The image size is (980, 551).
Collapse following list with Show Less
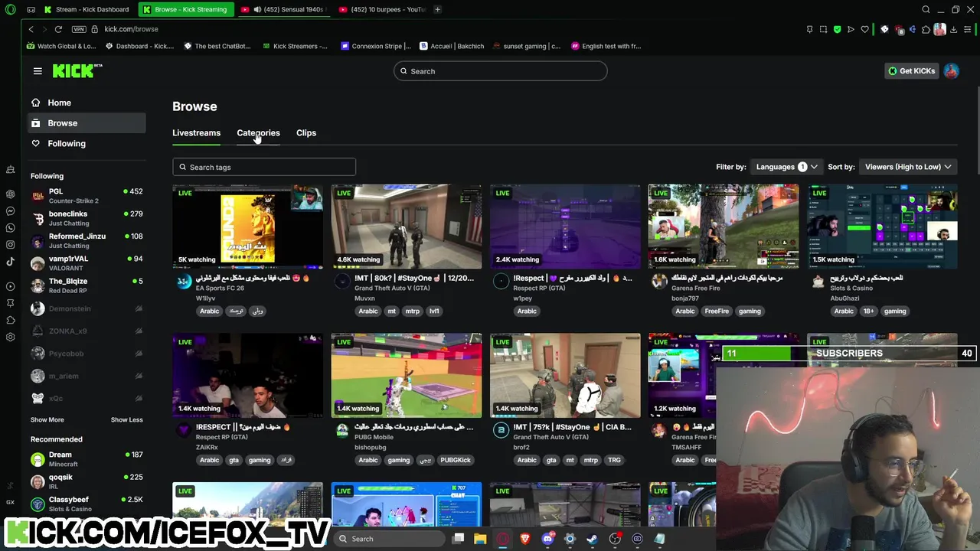(126, 420)
